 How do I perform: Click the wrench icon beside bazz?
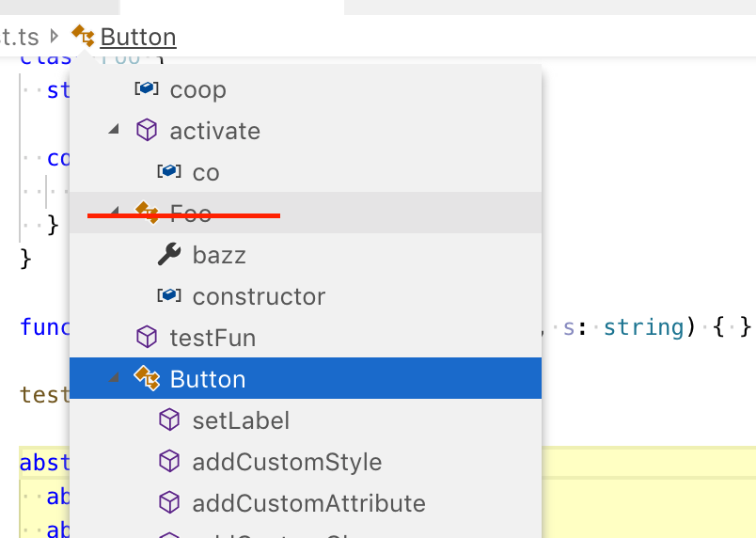tap(169, 254)
